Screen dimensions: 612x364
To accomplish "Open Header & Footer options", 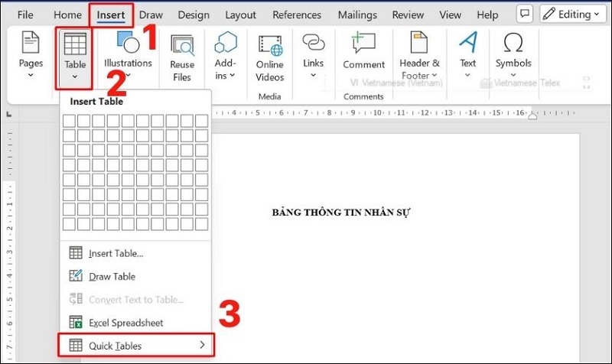I will point(419,57).
